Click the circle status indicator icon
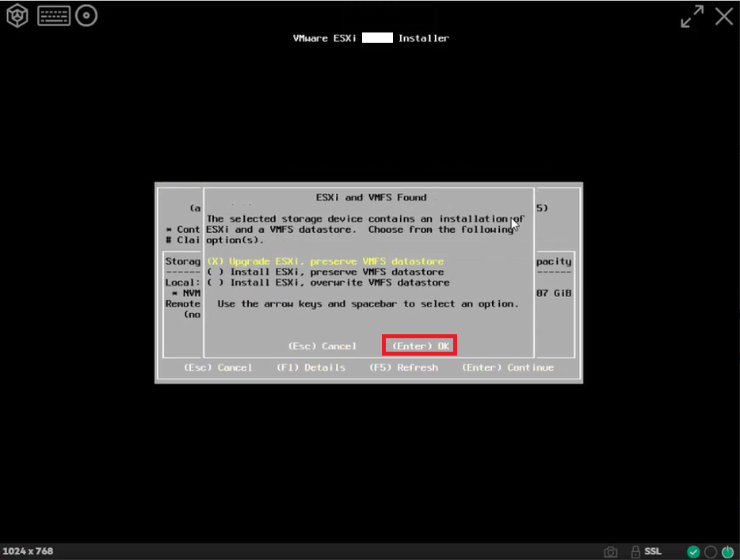This screenshot has width=740, height=560. pyautogui.click(x=711, y=550)
